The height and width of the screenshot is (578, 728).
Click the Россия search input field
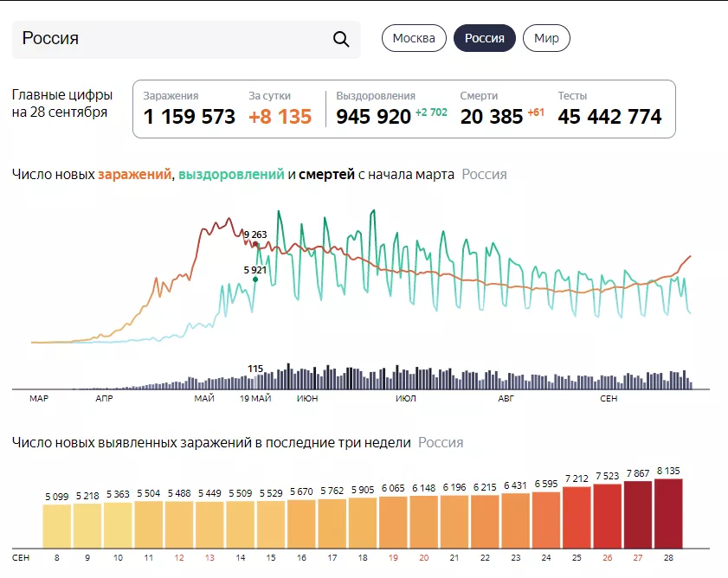click(x=173, y=39)
